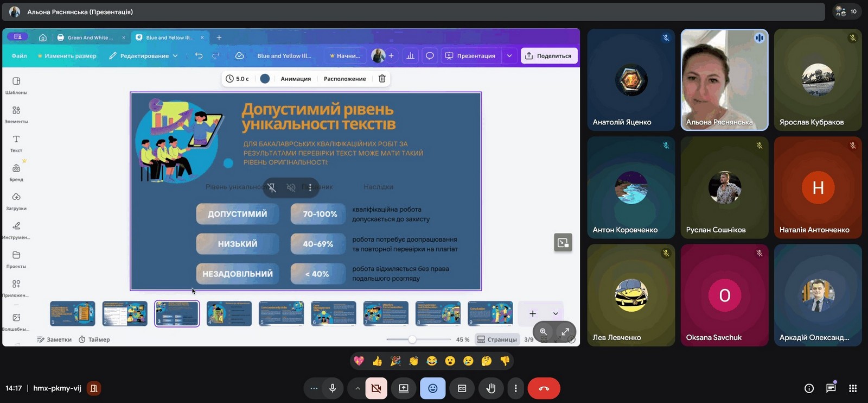The height and width of the screenshot is (403, 868).
Task: Toggle the microphone on or off
Action: coord(333,388)
